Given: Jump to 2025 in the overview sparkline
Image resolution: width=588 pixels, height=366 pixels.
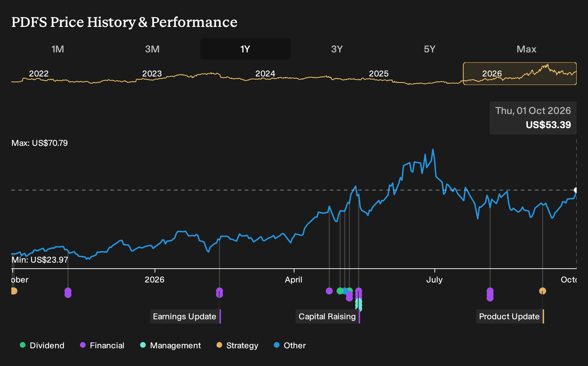Looking at the screenshot, I should click(x=379, y=74).
